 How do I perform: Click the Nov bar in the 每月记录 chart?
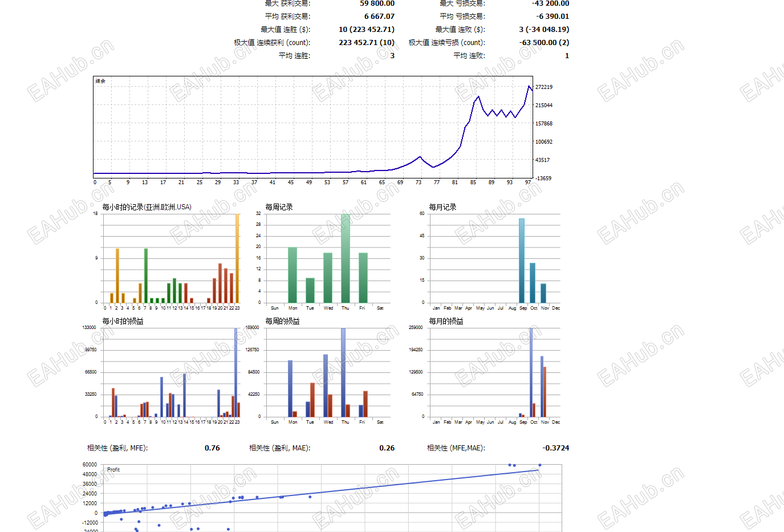543,293
